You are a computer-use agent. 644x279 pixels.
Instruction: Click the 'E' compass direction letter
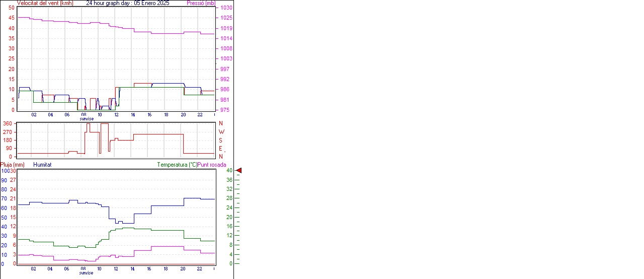(x=220, y=149)
